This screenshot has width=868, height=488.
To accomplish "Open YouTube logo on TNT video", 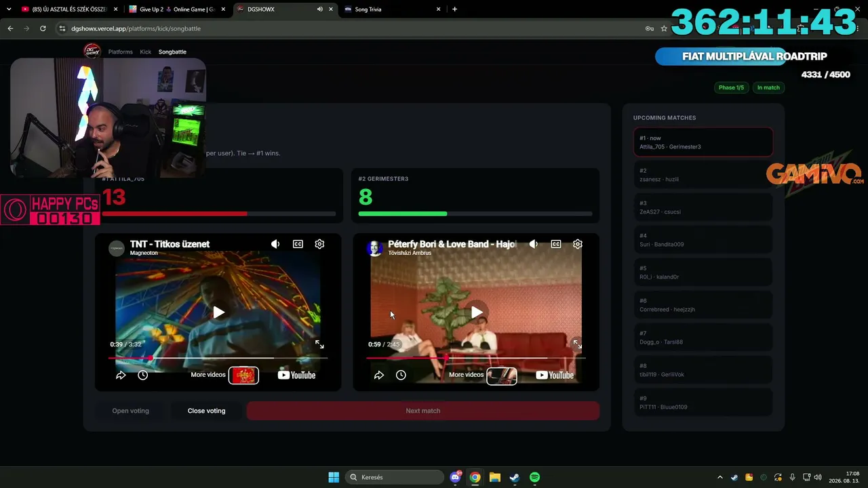I will 296,375.
